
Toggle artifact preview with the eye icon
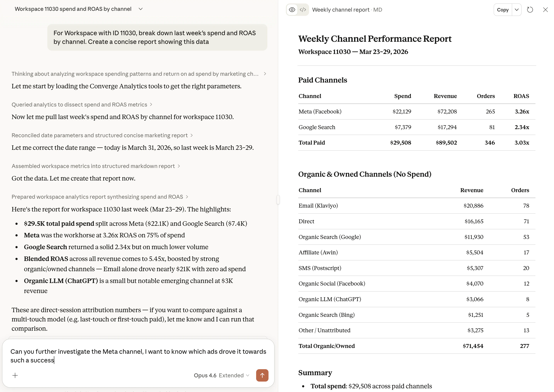point(292,10)
